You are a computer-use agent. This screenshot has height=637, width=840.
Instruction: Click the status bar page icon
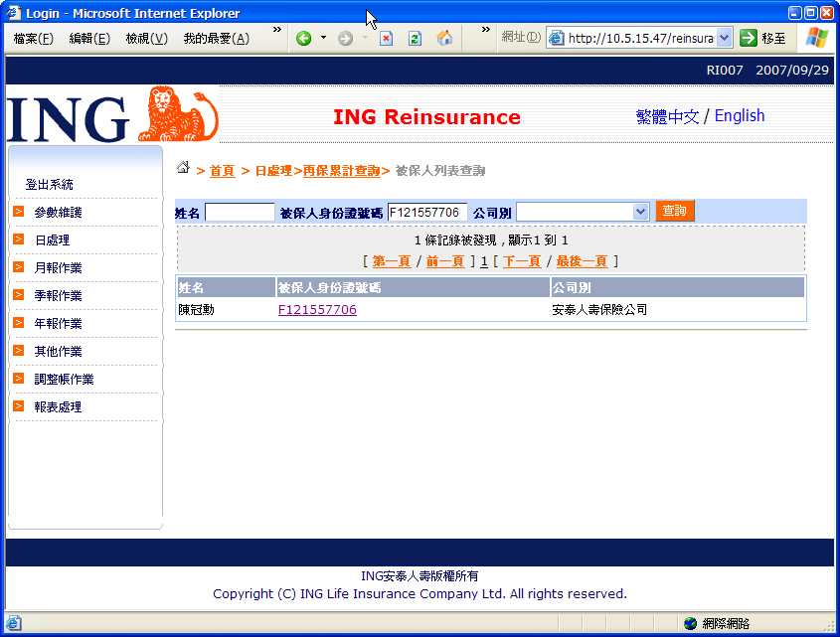point(14,623)
